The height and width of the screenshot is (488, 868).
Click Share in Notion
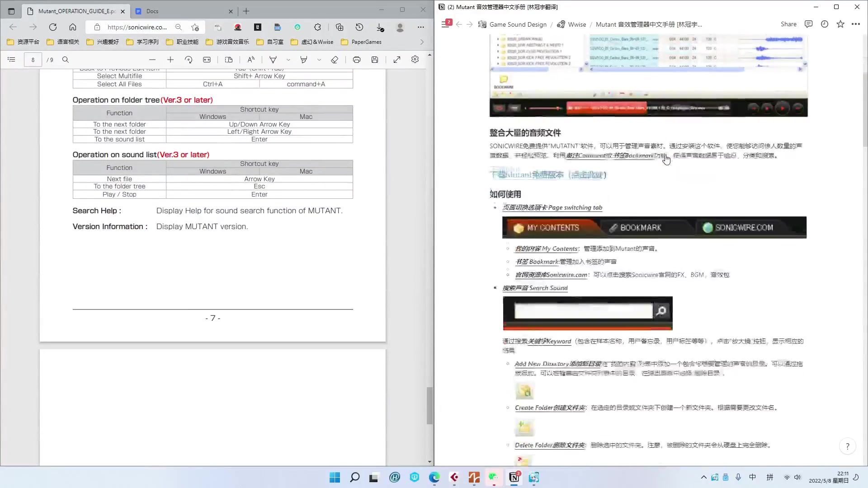pyautogui.click(x=788, y=24)
